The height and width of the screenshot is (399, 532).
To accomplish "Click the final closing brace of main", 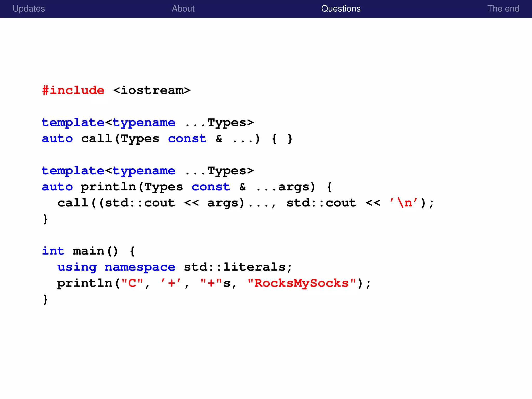I will click(45, 299).
